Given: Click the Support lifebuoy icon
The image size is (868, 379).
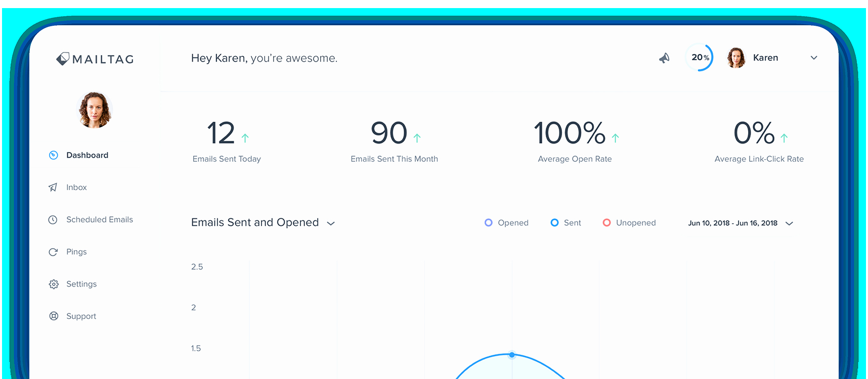Looking at the screenshot, I should pos(54,316).
